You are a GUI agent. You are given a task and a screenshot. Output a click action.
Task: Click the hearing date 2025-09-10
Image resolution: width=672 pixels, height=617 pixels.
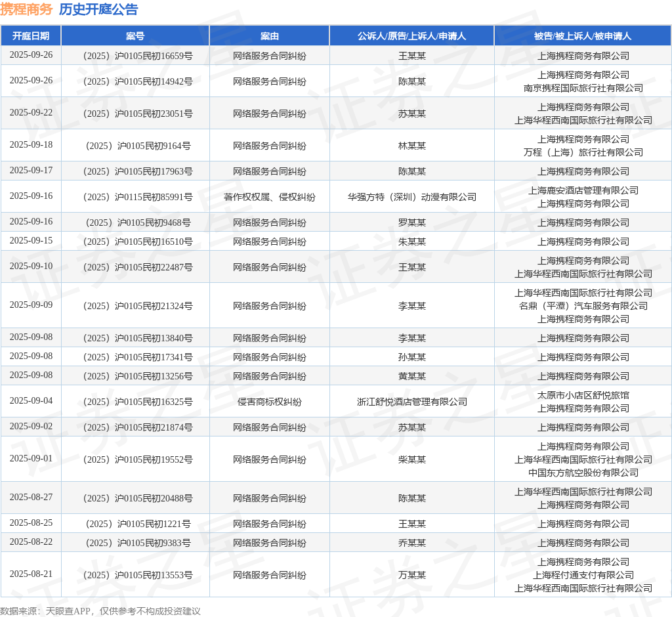click(31, 266)
